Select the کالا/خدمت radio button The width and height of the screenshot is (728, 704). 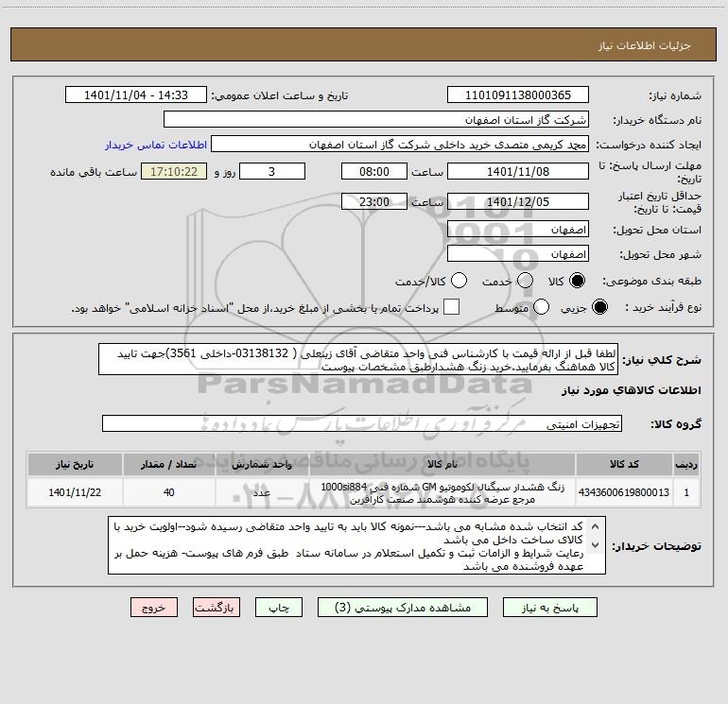tap(459, 281)
